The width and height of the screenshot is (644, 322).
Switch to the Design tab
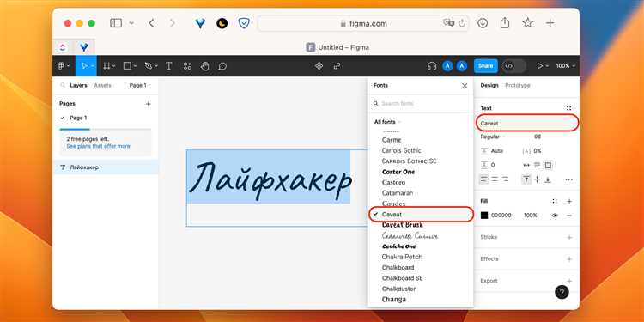click(489, 85)
